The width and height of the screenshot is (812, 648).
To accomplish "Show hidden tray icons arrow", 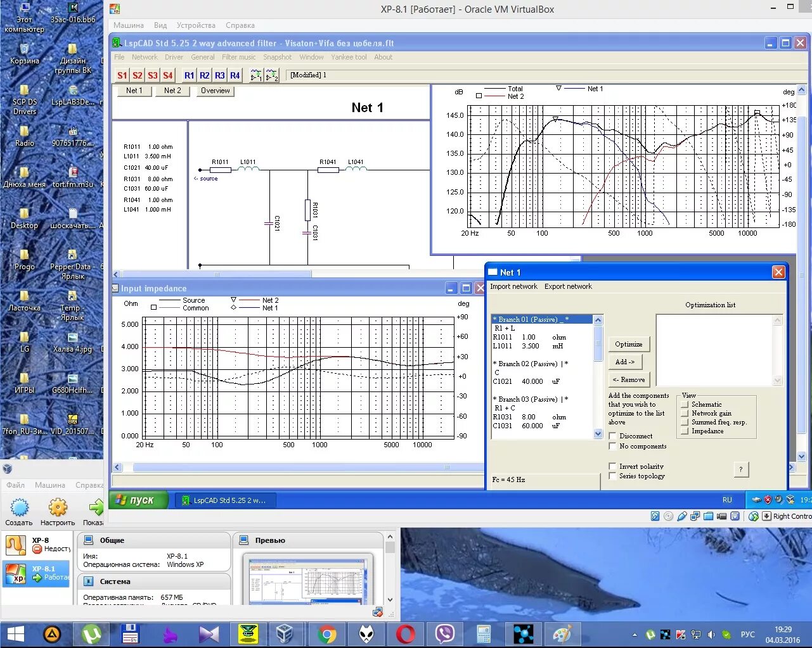I will point(635,635).
